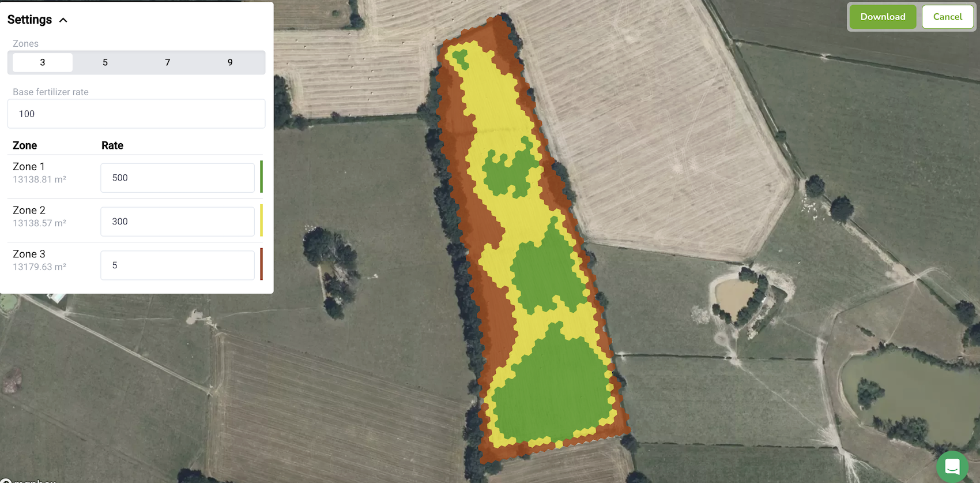This screenshot has height=483, width=980.
Task: Click the Base fertilizer rate field
Action: pyautogui.click(x=136, y=114)
